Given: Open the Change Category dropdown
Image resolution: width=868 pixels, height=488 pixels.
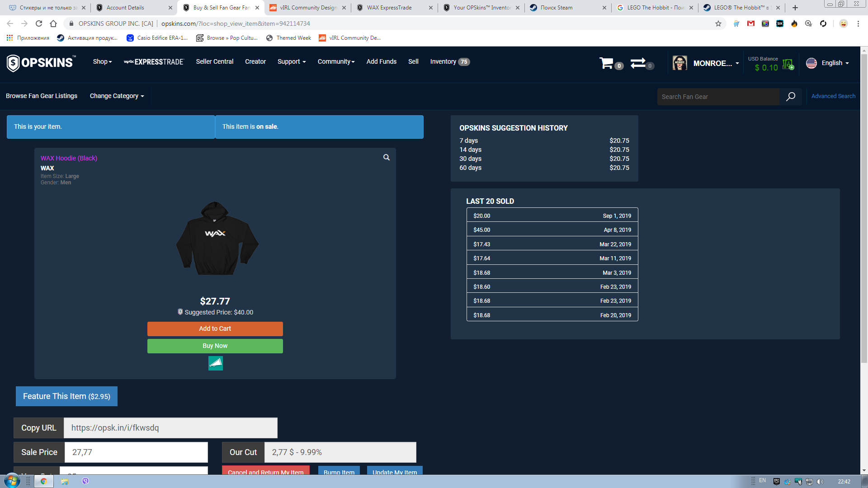Looking at the screenshot, I should coord(117,96).
